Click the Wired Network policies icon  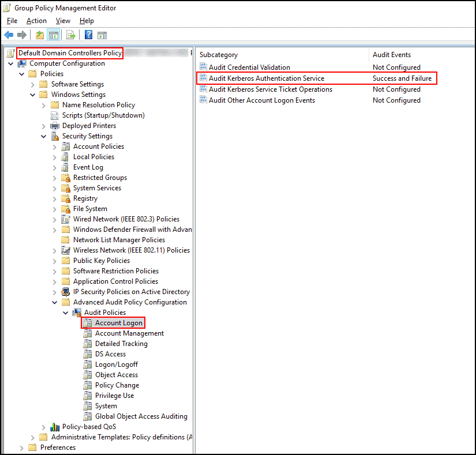66,219
